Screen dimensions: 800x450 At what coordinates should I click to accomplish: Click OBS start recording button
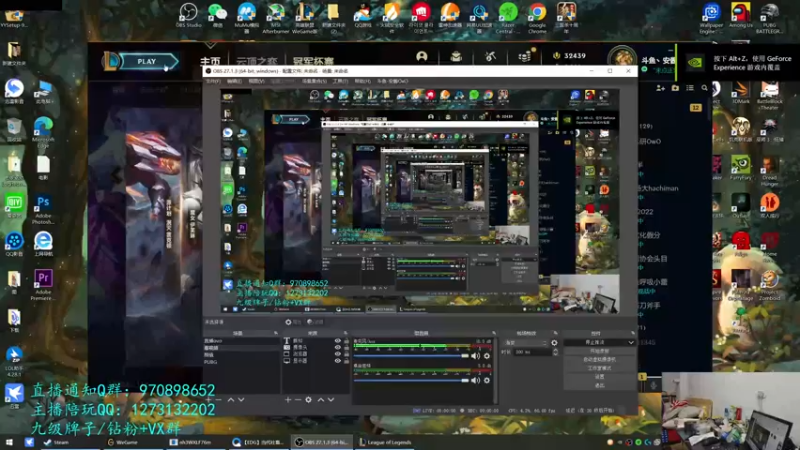599,351
